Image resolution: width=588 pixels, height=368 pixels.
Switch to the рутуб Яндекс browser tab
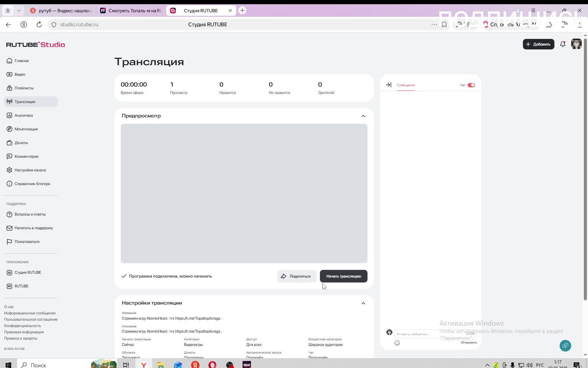tap(61, 11)
